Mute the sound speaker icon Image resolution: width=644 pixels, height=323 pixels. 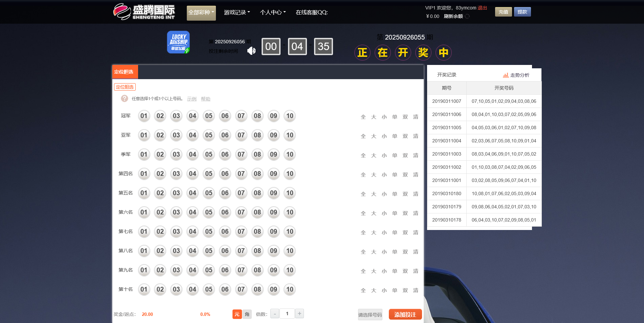(251, 51)
